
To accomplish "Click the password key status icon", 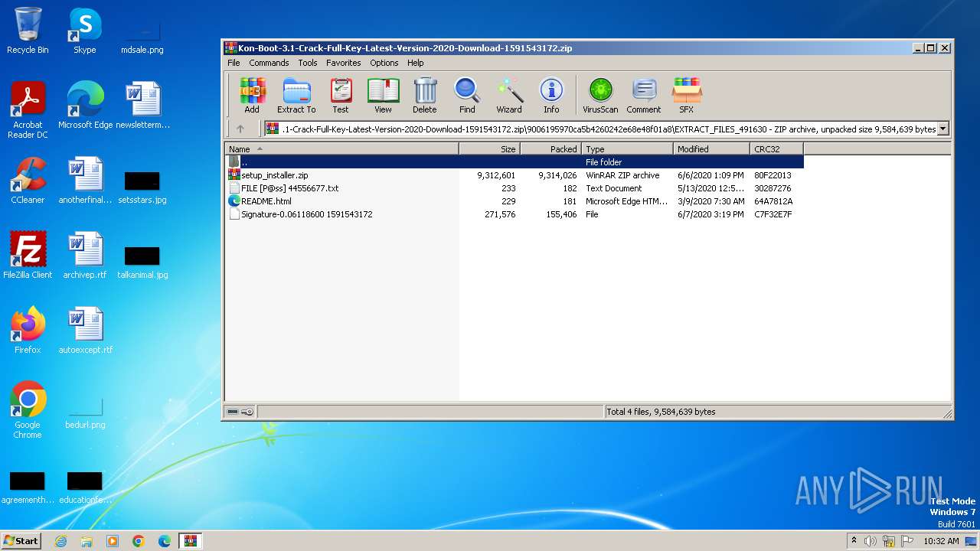I will tap(247, 412).
